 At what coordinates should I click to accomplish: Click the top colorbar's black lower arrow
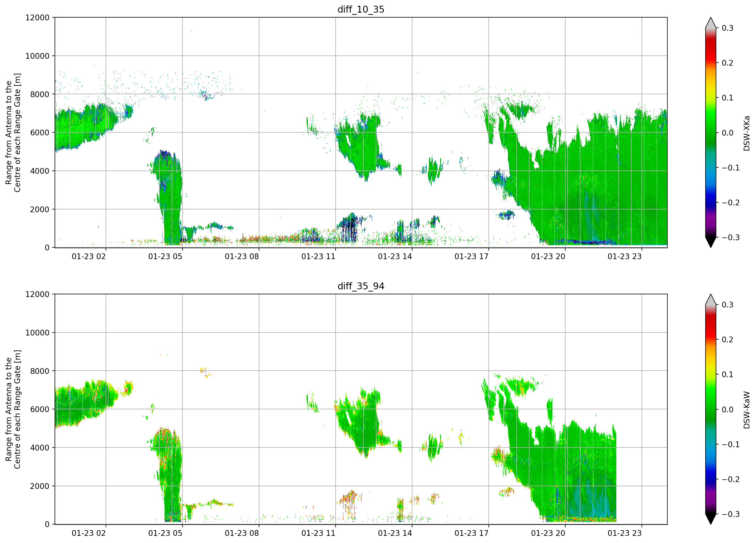[711, 242]
